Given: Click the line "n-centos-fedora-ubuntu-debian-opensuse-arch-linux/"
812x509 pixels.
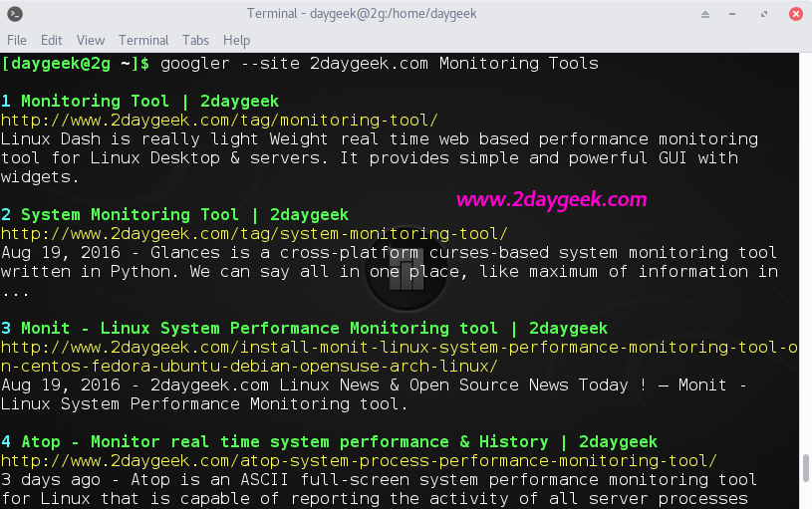Looking at the screenshot, I should point(249,367).
